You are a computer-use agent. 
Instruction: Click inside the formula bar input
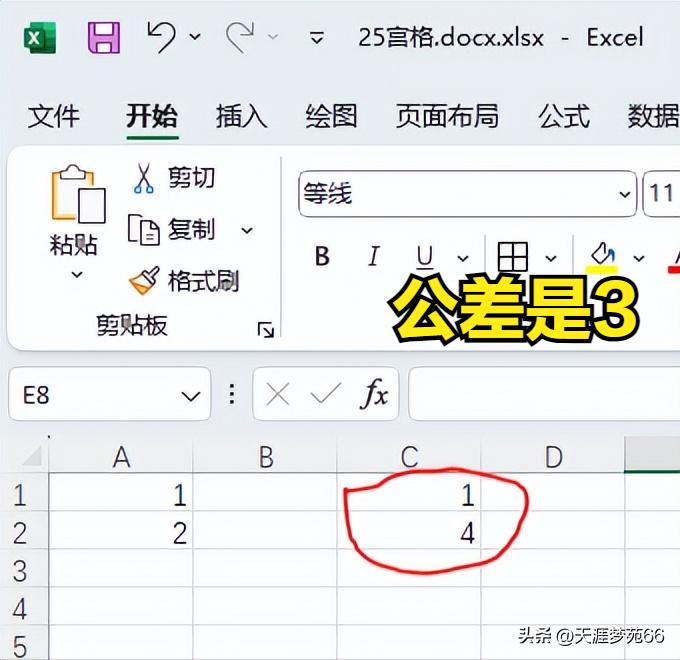[544, 394]
